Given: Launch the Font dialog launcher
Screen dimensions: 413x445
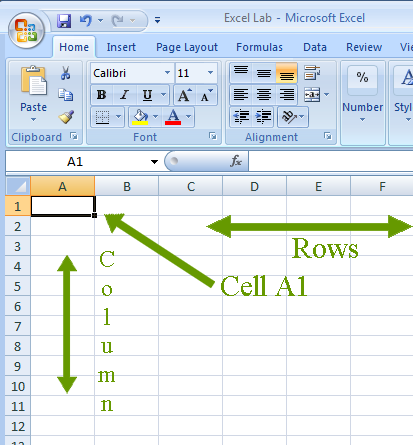Looking at the screenshot, I should coord(213,136).
